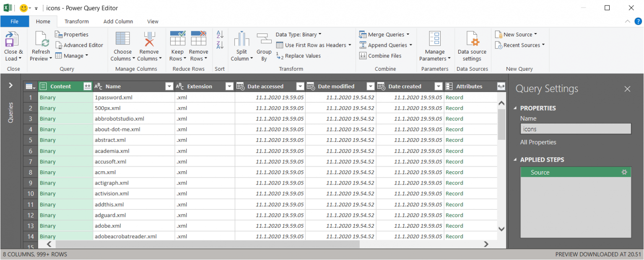Click the Source step gear icon

[x=624, y=172]
